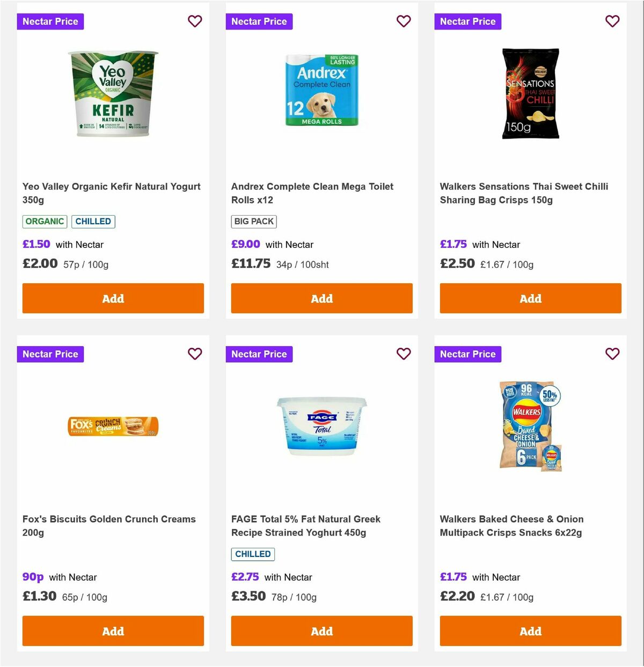Viewport: 644px width, 667px height.
Task: Click the heart icon on Andrex Toilet Rolls
Action: pyautogui.click(x=404, y=21)
